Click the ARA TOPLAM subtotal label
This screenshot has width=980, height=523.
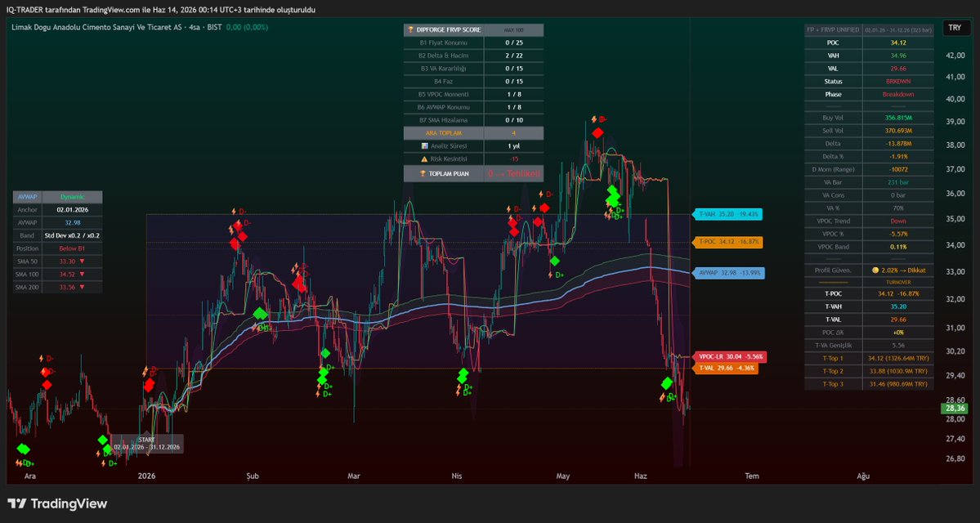[443, 132]
